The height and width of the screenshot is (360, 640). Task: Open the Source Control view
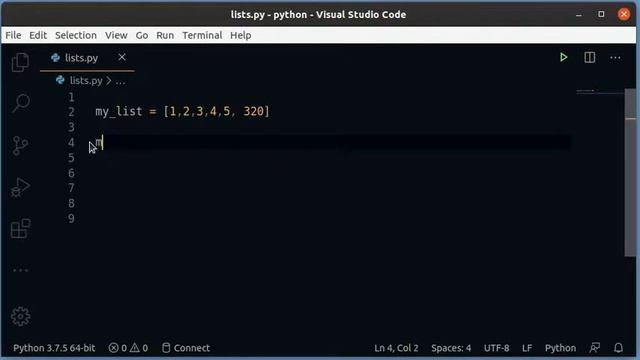click(x=20, y=145)
